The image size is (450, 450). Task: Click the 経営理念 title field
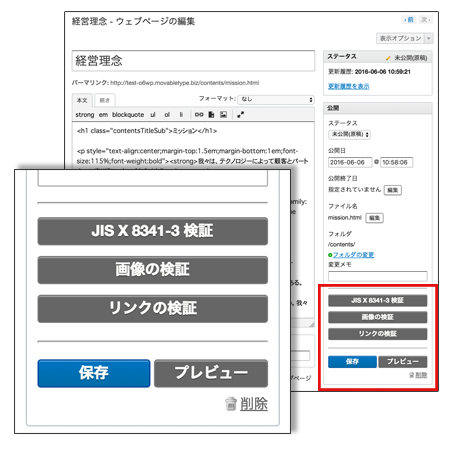(193, 61)
